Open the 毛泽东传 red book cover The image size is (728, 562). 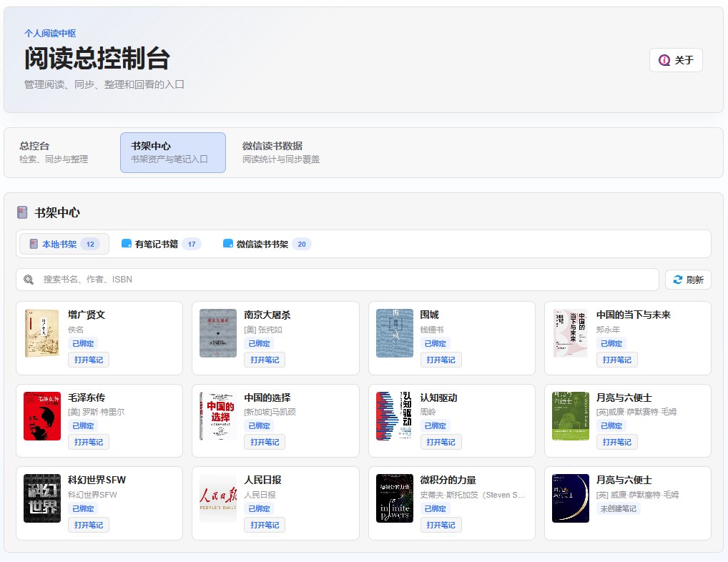42,416
